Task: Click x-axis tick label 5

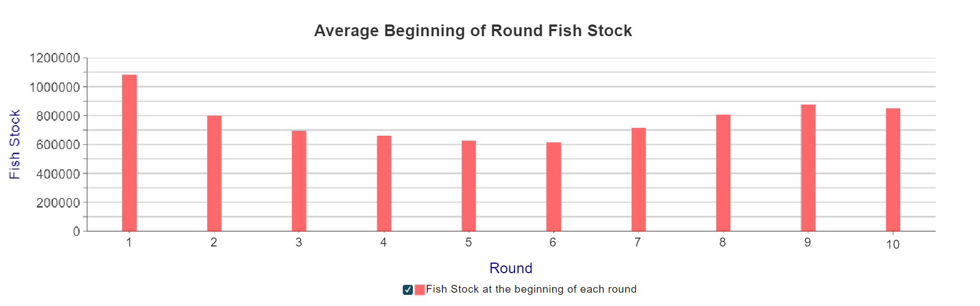Action: 469,243
